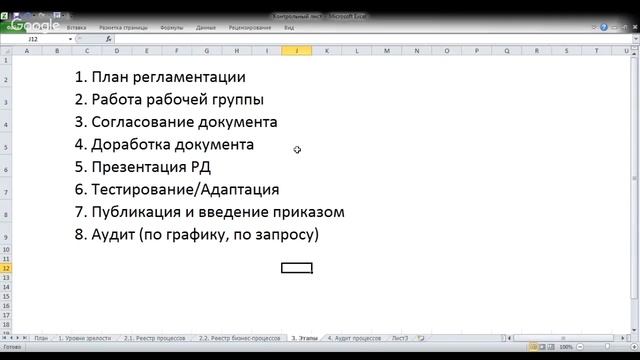Open the Разметка страницы ribbon tab
Screen dimensions: 640x360
tap(124, 28)
